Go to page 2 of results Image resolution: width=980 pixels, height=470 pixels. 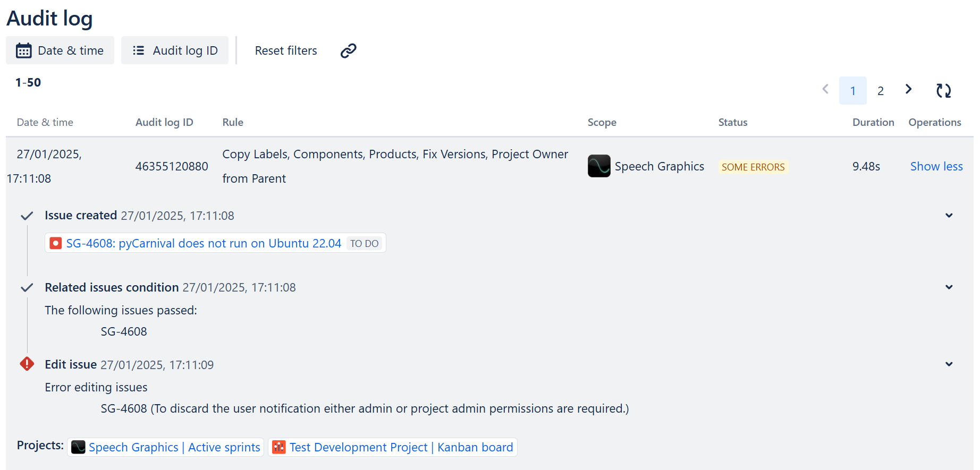tap(881, 90)
